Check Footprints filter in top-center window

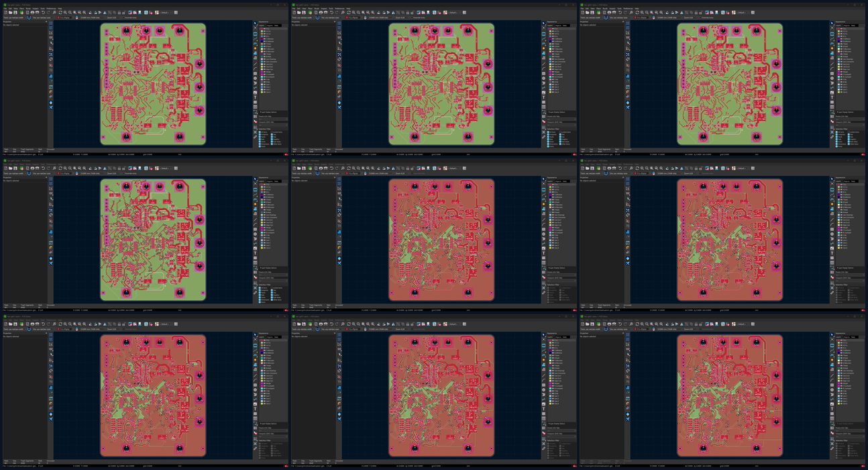(x=548, y=134)
